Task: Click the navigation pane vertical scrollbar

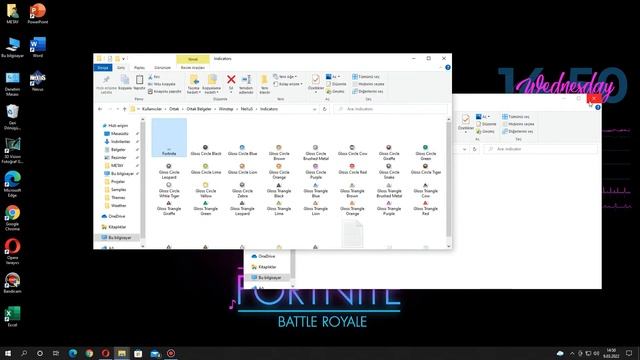Action: tap(142, 180)
